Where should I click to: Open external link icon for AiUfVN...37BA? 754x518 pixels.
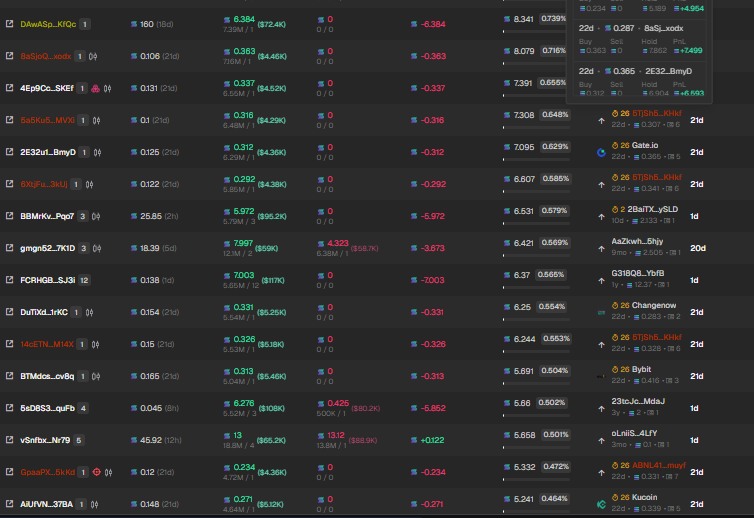pyautogui.click(x=9, y=504)
